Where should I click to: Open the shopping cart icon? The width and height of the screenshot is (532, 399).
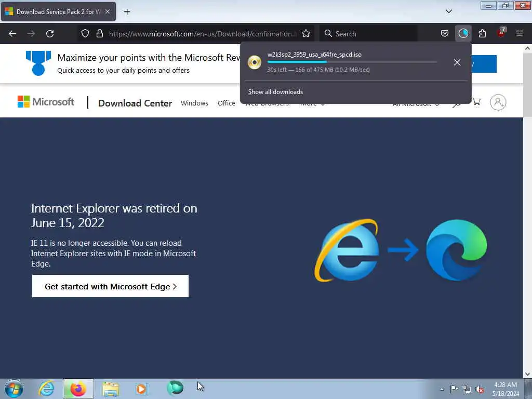point(476,102)
